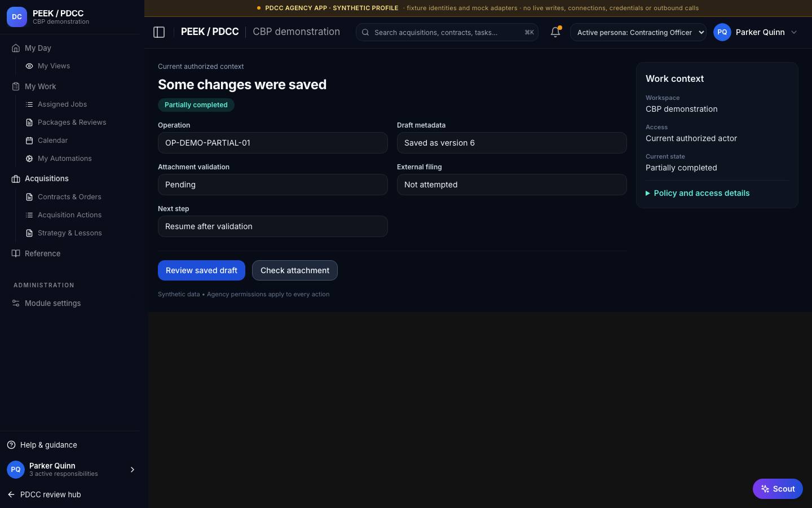The height and width of the screenshot is (508, 812).
Task: Click the External filing Not attempted field
Action: tap(512, 185)
